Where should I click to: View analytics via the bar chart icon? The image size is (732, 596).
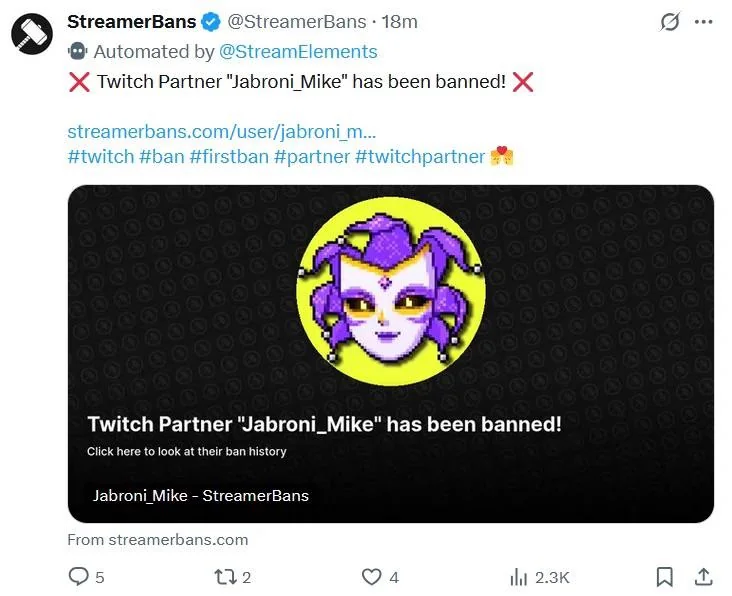[x=519, y=577]
